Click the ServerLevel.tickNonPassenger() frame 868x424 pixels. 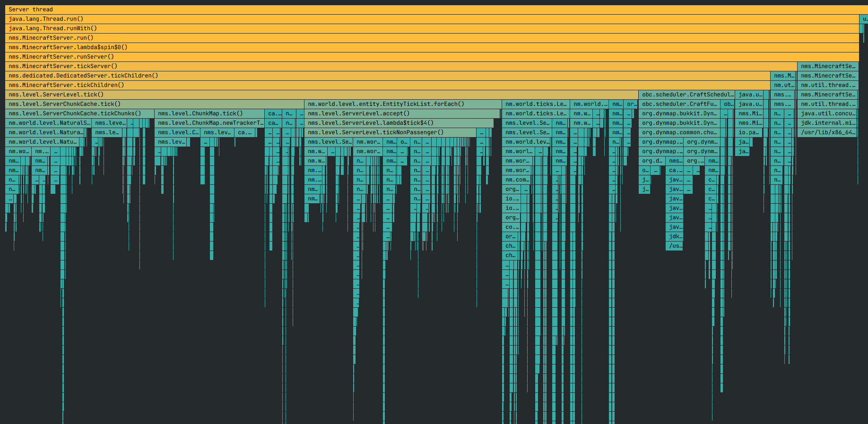click(390, 132)
